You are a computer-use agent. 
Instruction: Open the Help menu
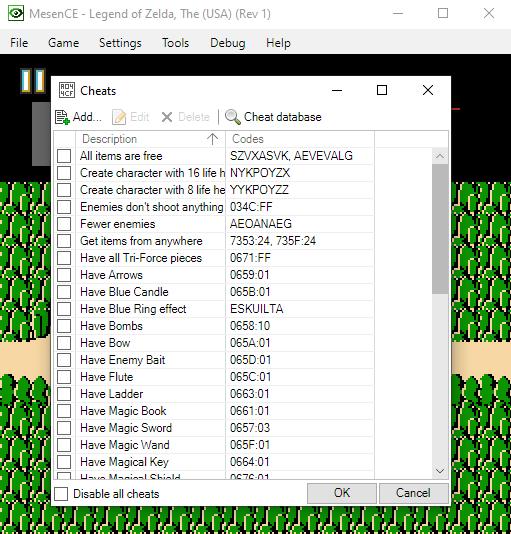278,43
